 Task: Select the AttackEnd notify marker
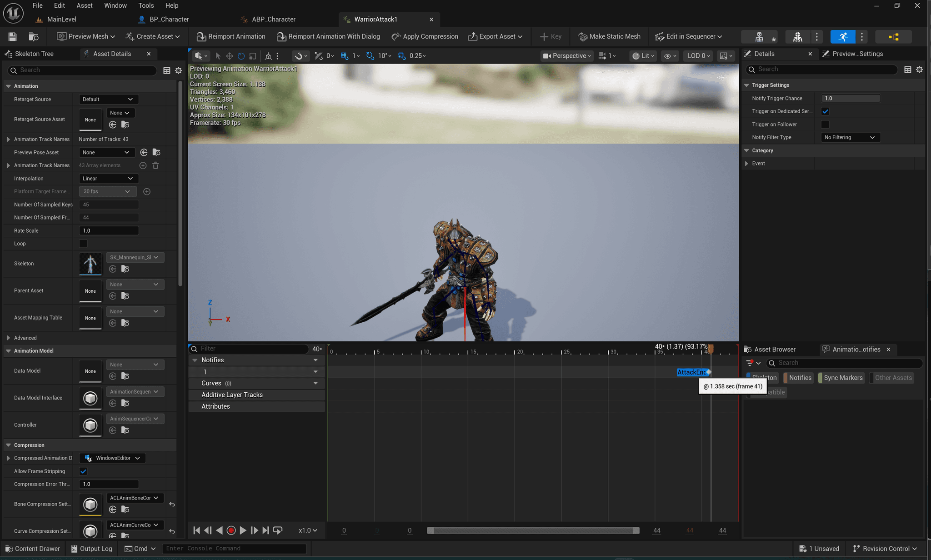coord(692,372)
